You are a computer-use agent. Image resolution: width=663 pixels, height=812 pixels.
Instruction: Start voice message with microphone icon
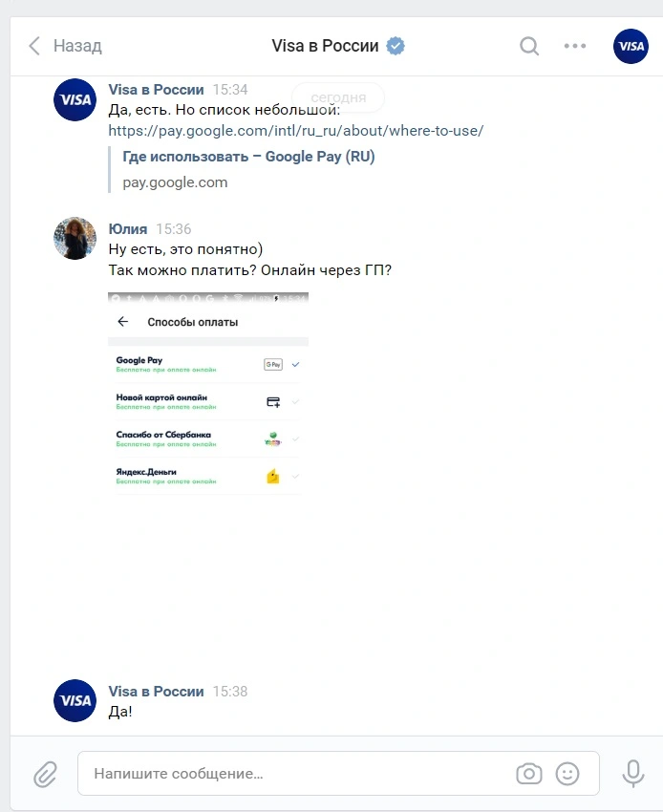[633, 774]
